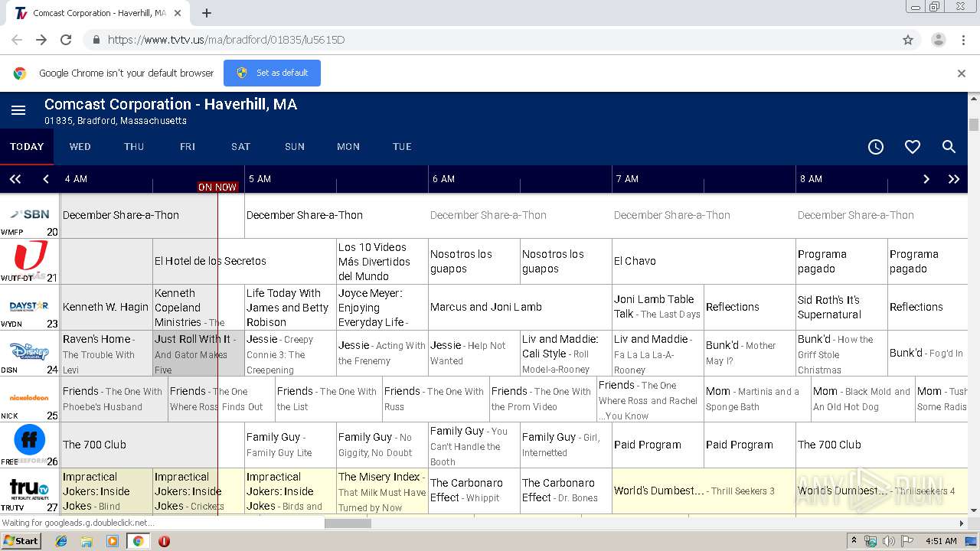Image resolution: width=980 pixels, height=551 pixels.
Task: Open Chrome three-dot menu
Action: (962, 40)
